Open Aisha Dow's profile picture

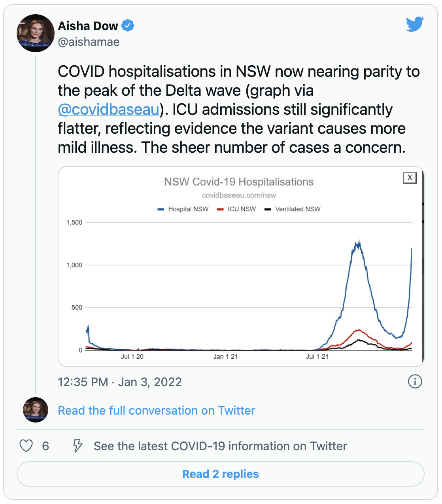pos(36,33)
